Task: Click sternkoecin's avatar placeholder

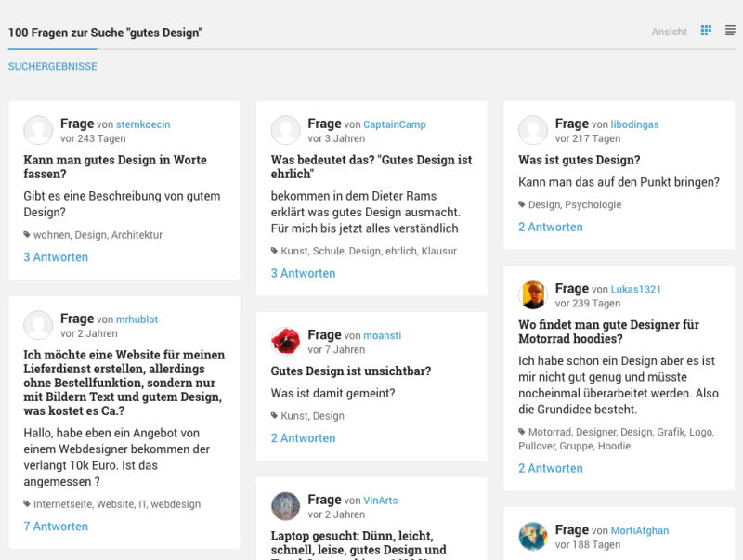Action: coord(38,130)
